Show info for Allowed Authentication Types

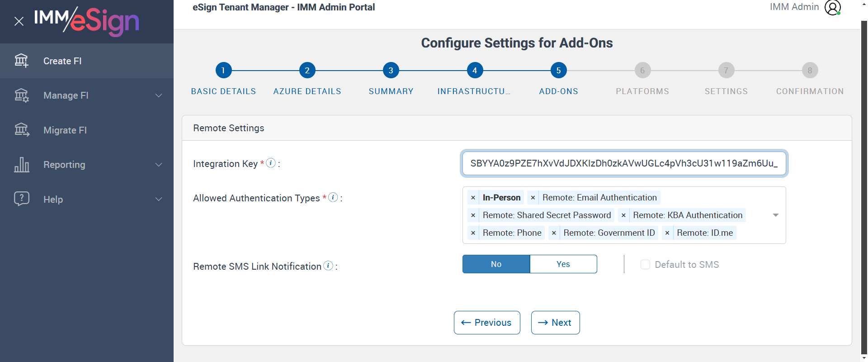[333, 197]
